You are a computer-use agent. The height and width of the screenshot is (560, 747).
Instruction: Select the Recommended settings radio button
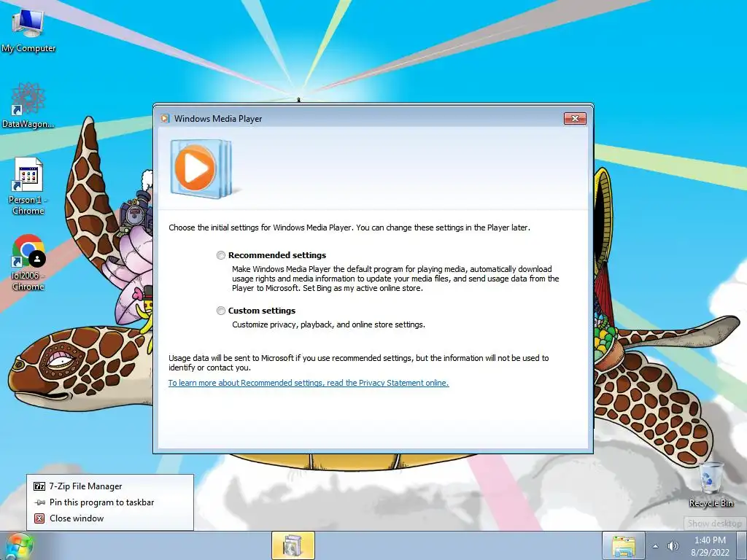pyautogui.click(x=220, y=255)
